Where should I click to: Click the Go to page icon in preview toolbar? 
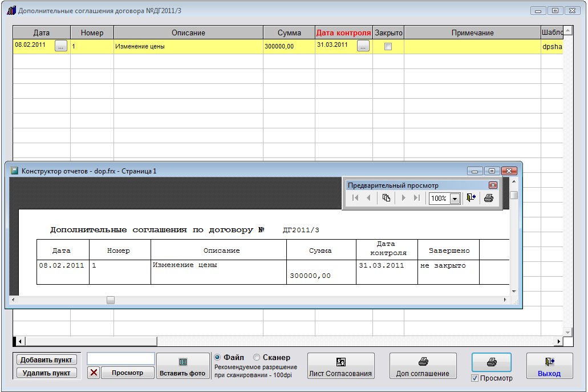coord(386,198)
